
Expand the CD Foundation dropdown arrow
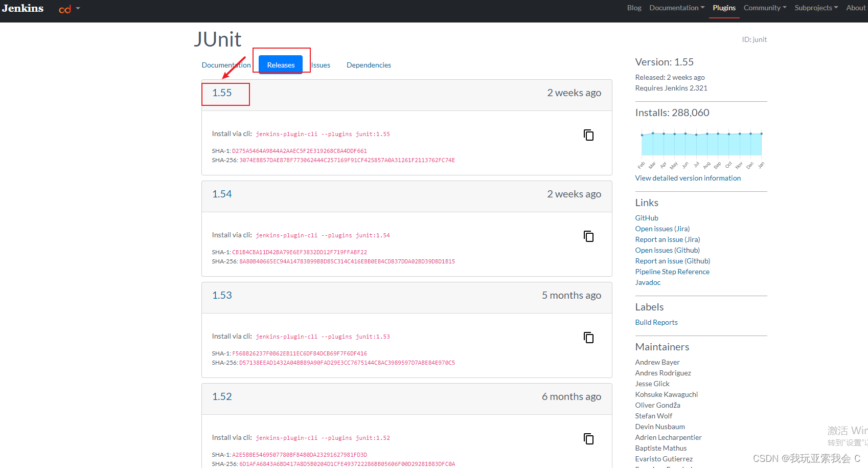[78, 8]
